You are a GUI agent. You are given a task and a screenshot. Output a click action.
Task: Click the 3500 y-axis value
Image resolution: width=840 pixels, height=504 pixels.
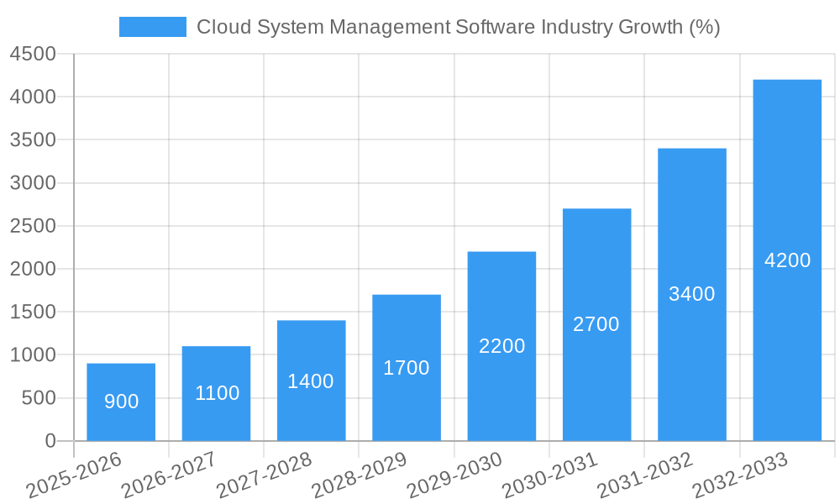33,139
